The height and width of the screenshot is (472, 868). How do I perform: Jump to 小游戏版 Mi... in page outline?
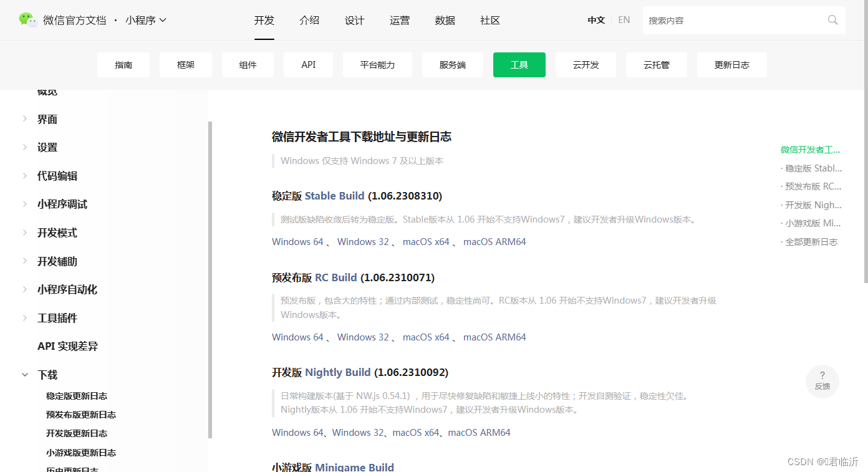(x=811, y=223)
